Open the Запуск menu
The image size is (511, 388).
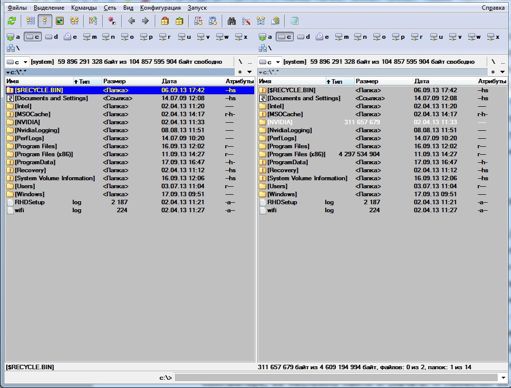[197, 7]
